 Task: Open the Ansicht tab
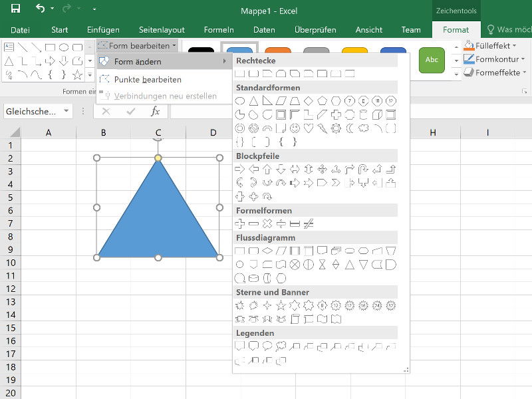pos(369,30)
